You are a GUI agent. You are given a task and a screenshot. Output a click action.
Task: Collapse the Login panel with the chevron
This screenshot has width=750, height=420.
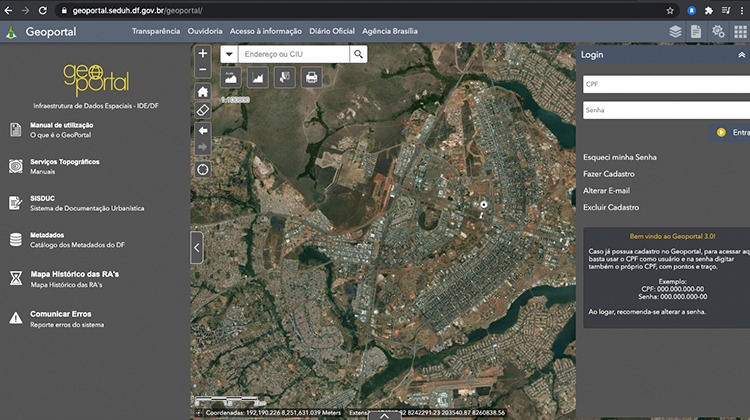[741, 55]
